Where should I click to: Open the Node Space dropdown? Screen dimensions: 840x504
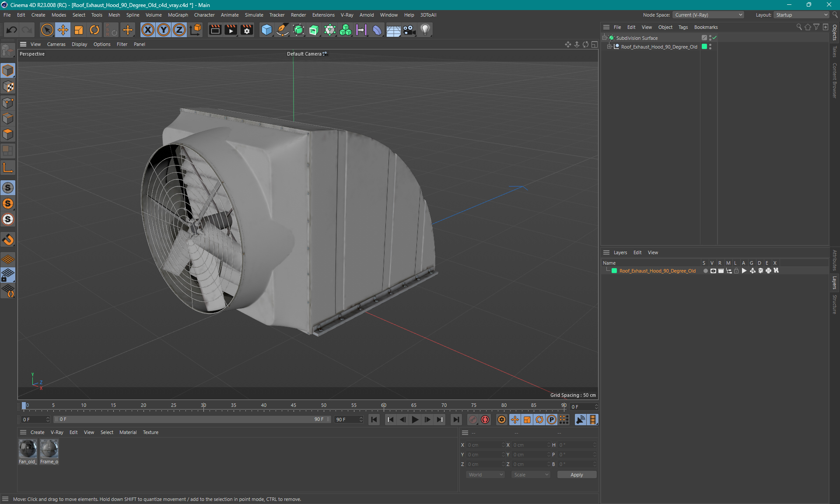708,15
